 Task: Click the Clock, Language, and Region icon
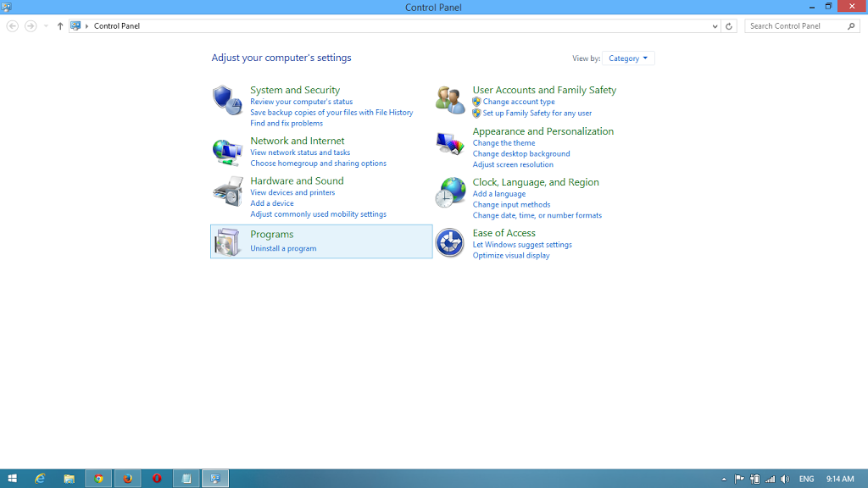(449, 193)
